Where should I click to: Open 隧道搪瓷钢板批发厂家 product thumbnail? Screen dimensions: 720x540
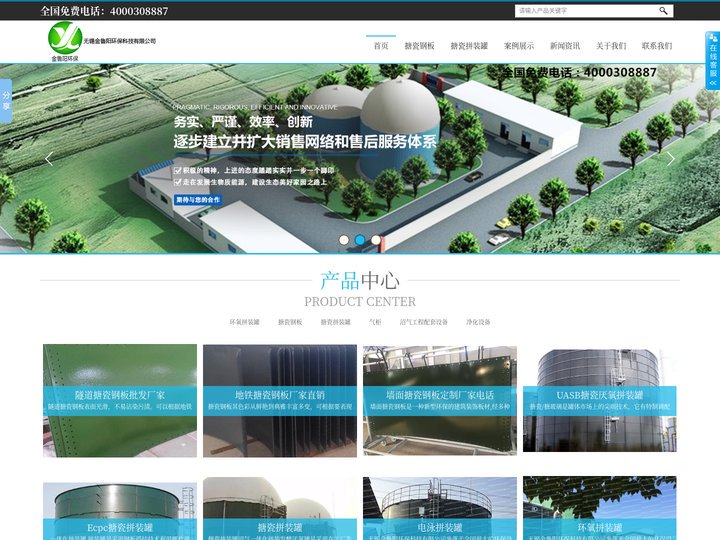point(120,400)
